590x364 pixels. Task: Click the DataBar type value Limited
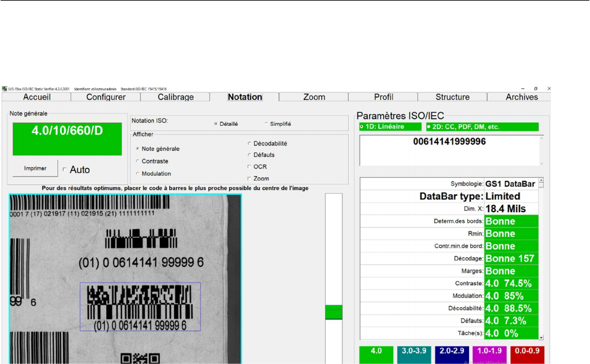tap(511, 196)
